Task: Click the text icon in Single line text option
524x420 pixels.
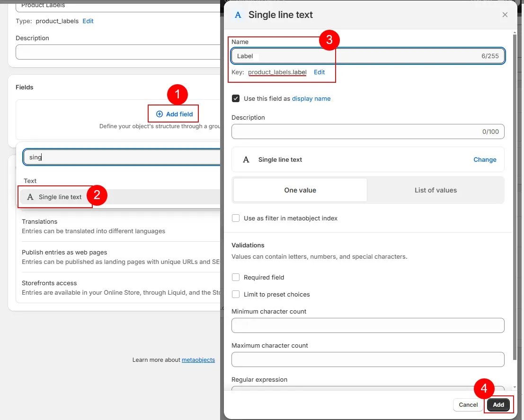Action: pyautogui.click(x=30, y=197)
